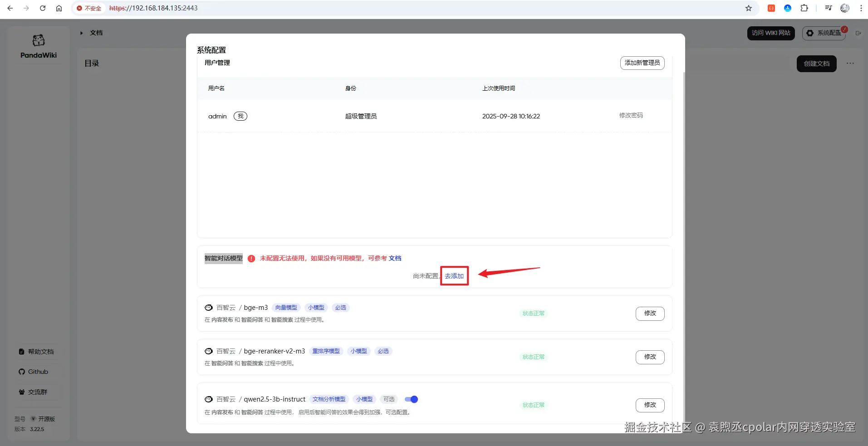868x446 pixels.
Task: Click the 必选 tag on the bge-m3 row
Action: pyautogui.click(x=341, y=308)
